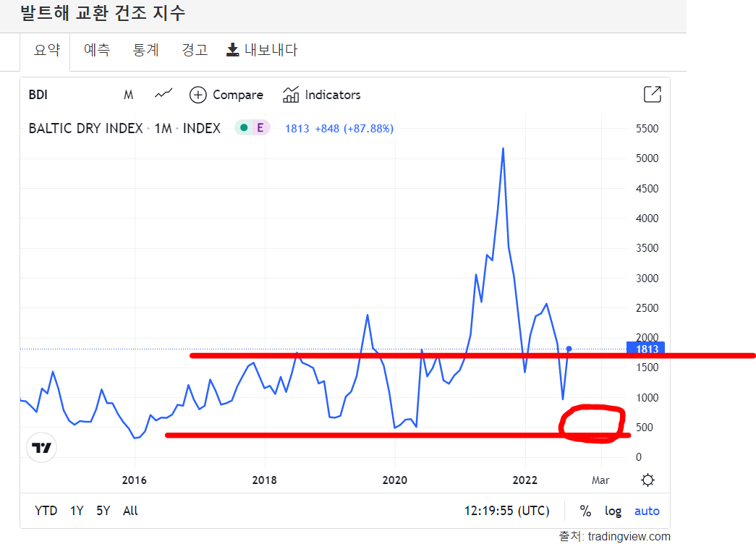This screenshot has height=552, width=756.
Task: Open the Indicators chart icon
Action: click(x=291, y=95)
